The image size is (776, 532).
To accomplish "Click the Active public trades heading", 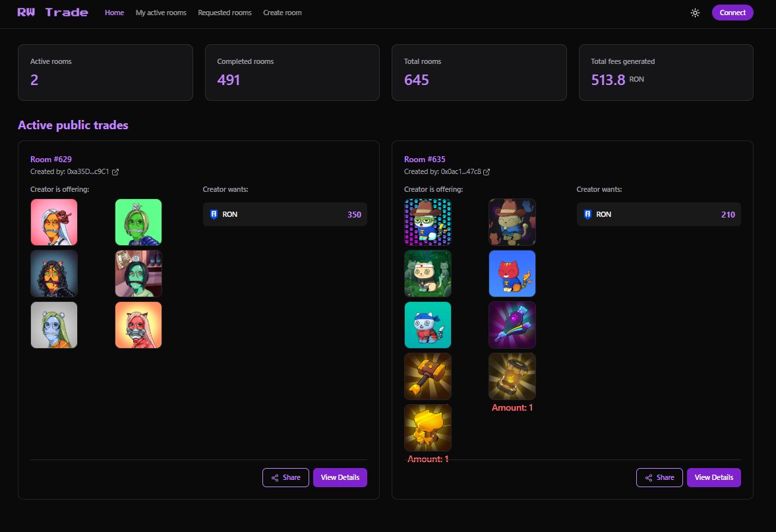I will pyautogui.click(x=73, y=125).
